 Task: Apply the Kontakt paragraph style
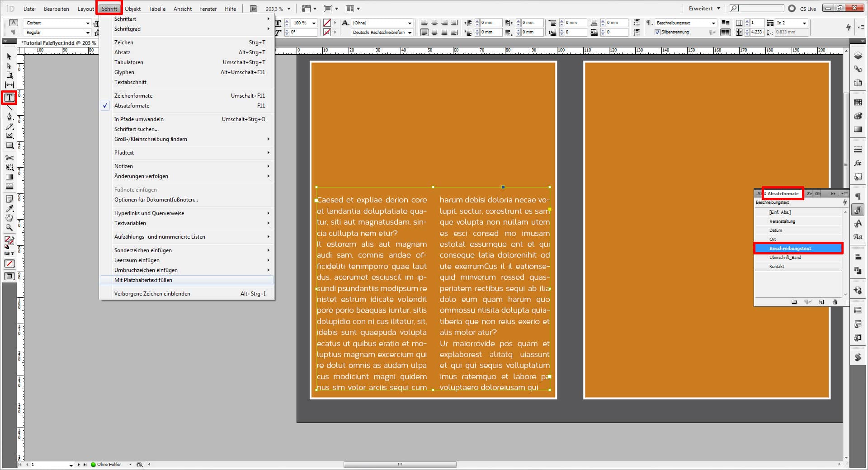point(777,267)
